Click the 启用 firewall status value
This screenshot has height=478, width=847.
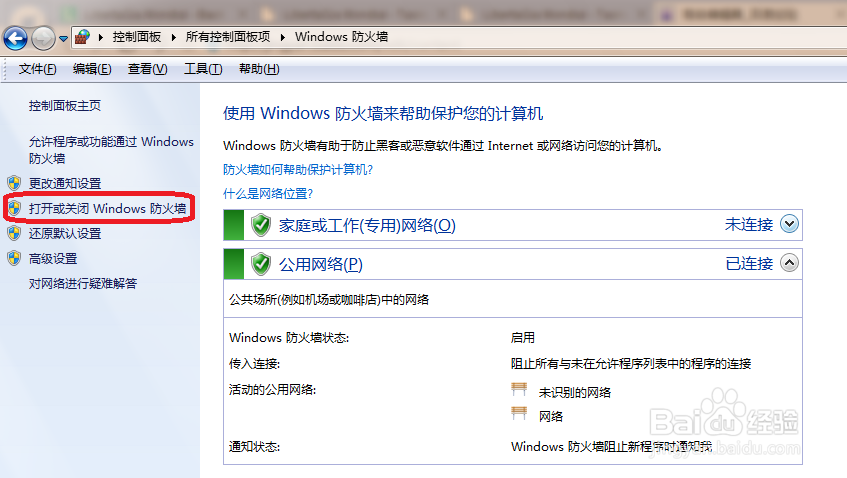(523, 338)
